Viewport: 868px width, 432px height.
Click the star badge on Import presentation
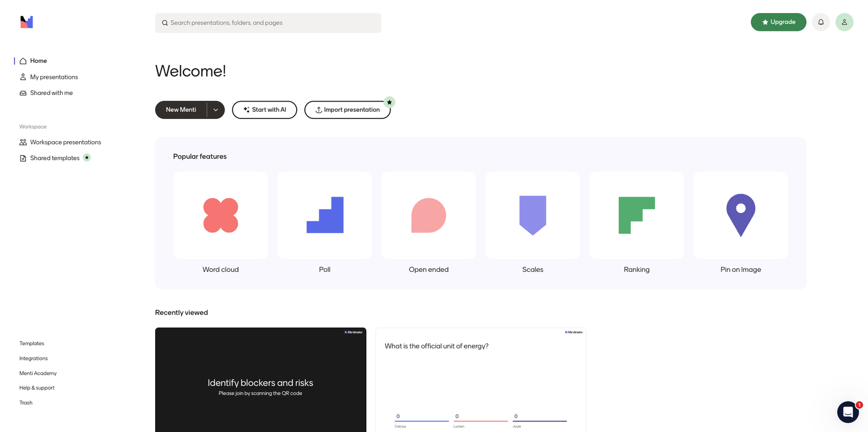(390, 102)
